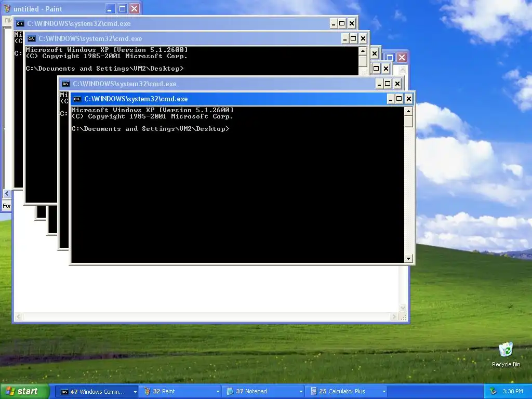Click the scroll-up arrow in the active cmd window
The height and width of the screenshot is (399, 532).
click(x=408, y=111)
